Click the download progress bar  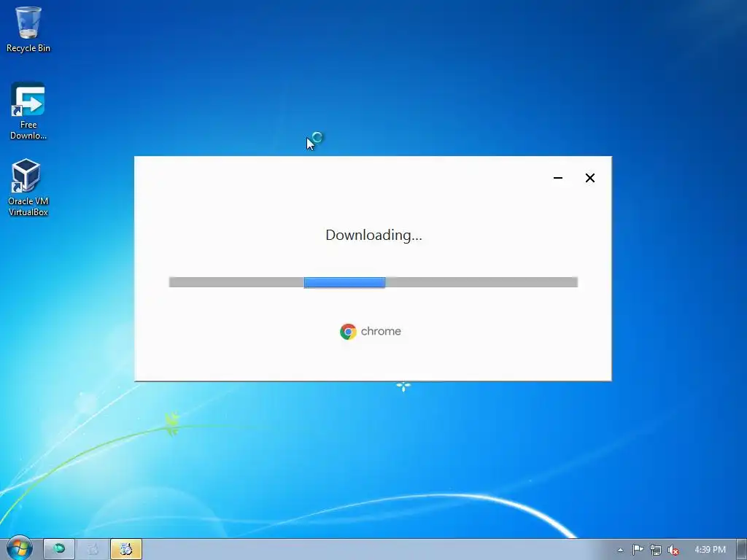pyautogui.click(x=373, y=282)
